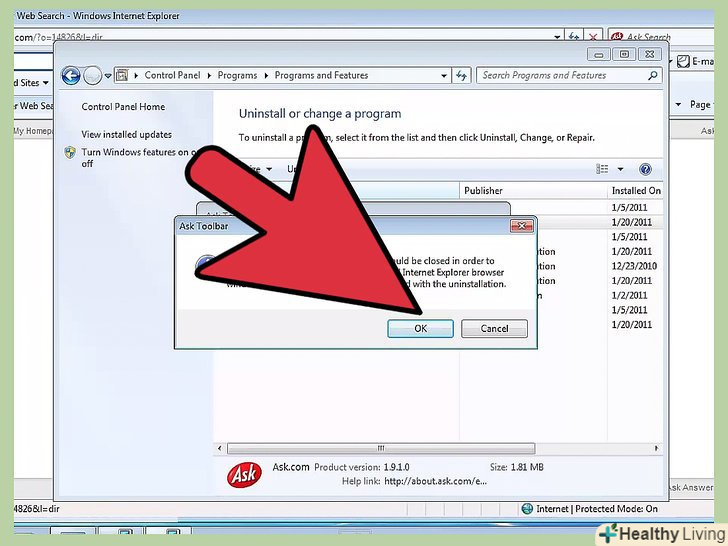The height and width of the screenshot is (546, 728).
Task: Click the horizontal scrollbar thumb in program list
Action: (381, 448)
